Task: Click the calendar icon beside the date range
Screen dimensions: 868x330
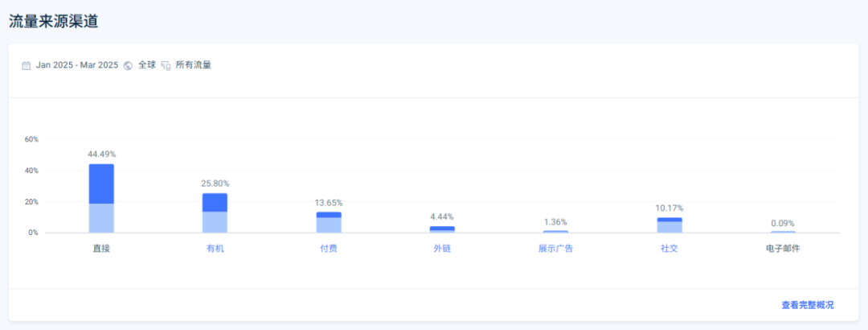Action: click(x=26, y=65)
